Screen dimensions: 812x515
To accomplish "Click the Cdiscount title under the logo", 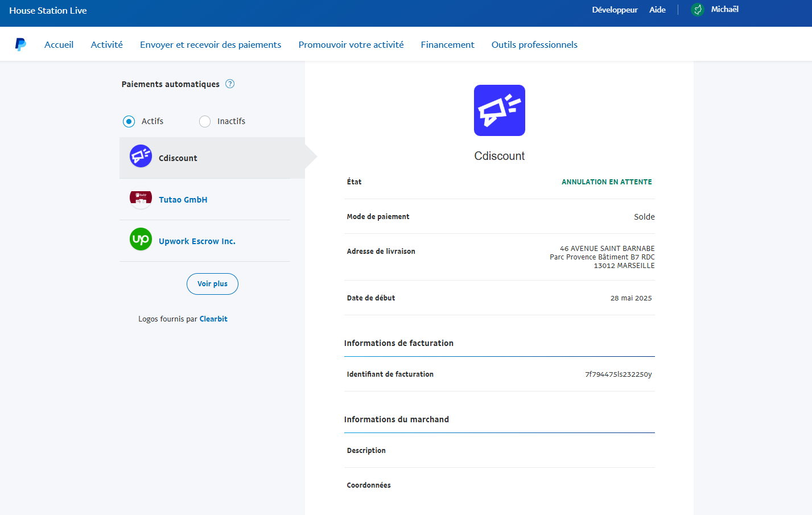I will click(x=500, y=156).
